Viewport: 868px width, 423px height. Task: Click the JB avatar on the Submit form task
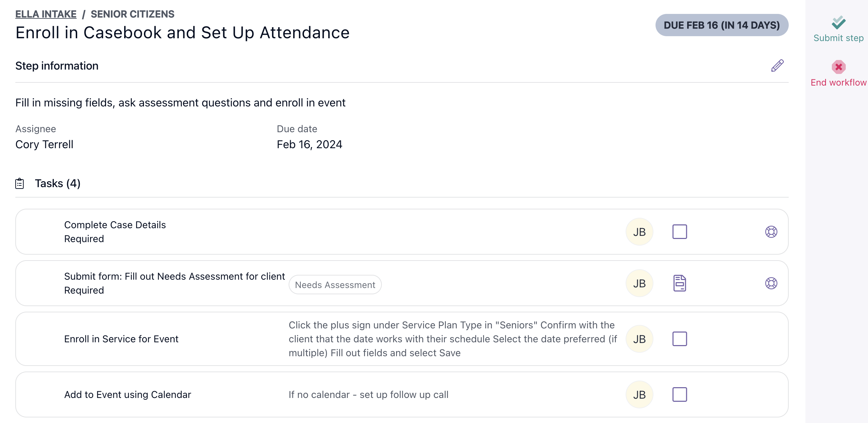[x=640, y=283]
